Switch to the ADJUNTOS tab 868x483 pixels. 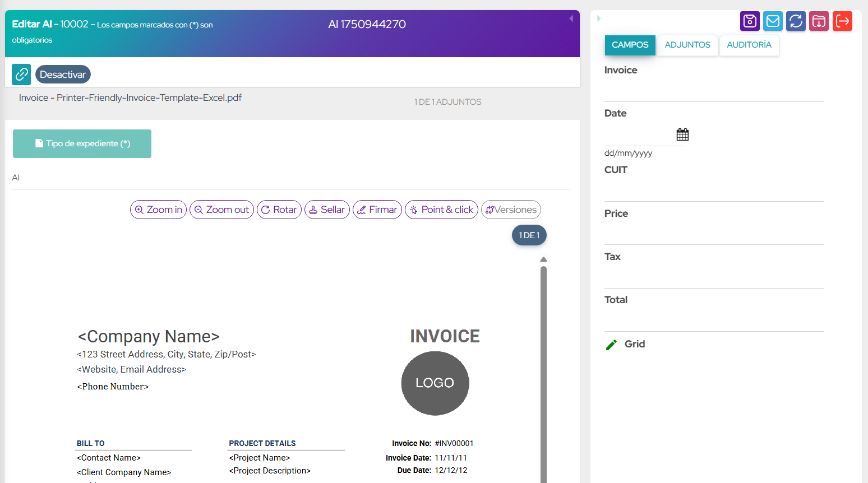click(687, 45)
